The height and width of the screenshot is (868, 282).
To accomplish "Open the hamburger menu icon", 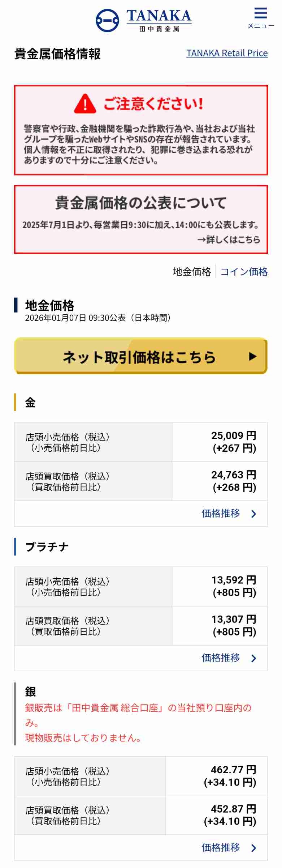I will pyautogui.click(x=260, y=13).
